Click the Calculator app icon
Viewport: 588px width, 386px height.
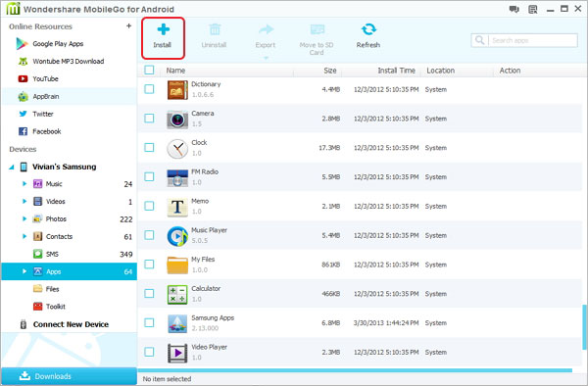click(x=177, y=295)
